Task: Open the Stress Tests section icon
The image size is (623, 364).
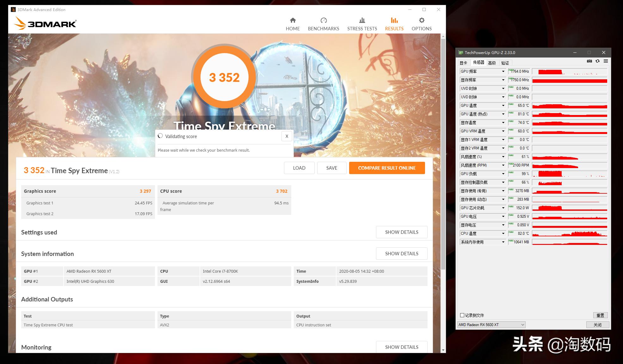Action: click(x=362, y=20)
